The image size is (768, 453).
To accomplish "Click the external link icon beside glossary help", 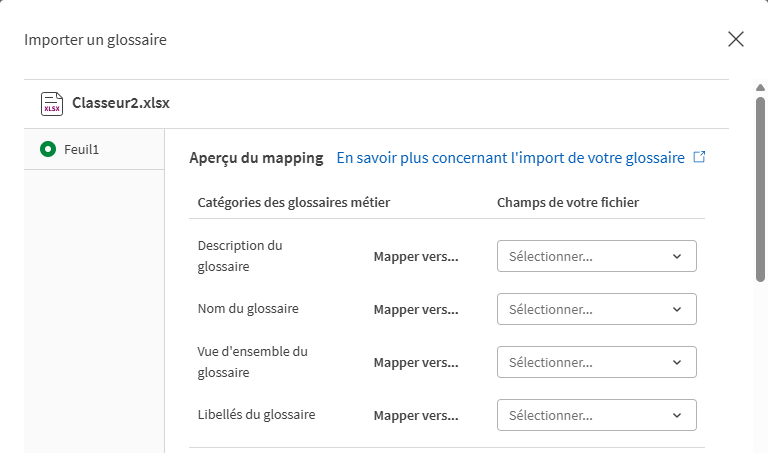I will click(699, 157).
